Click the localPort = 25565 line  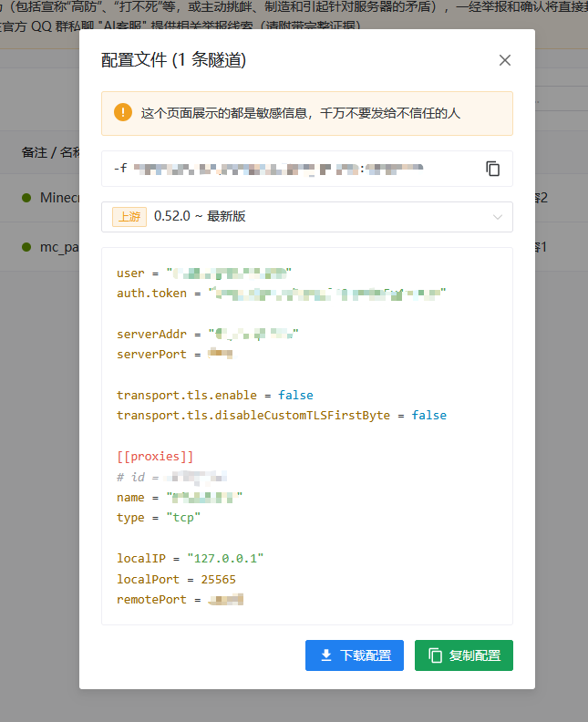point(176,579)
